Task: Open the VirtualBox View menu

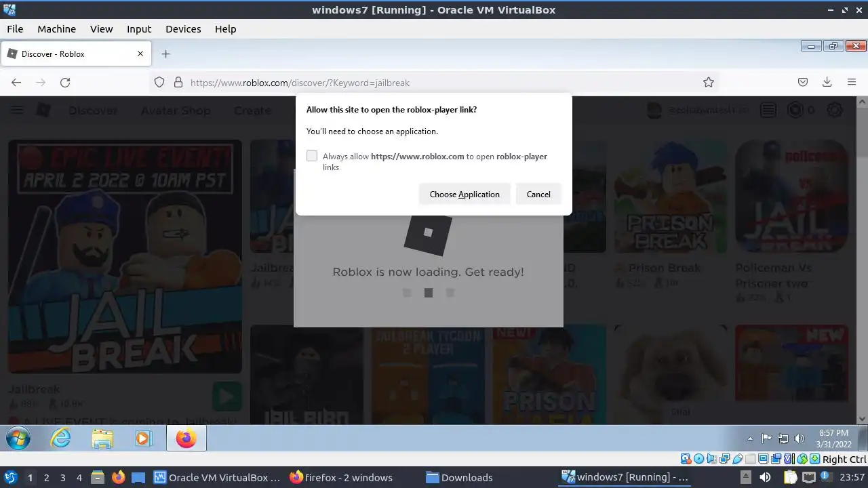Action: pos(101,29)
